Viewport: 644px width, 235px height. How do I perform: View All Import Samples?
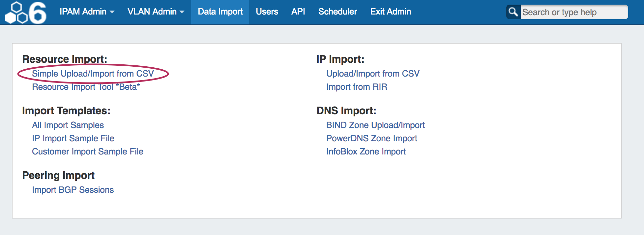[68, 125]
